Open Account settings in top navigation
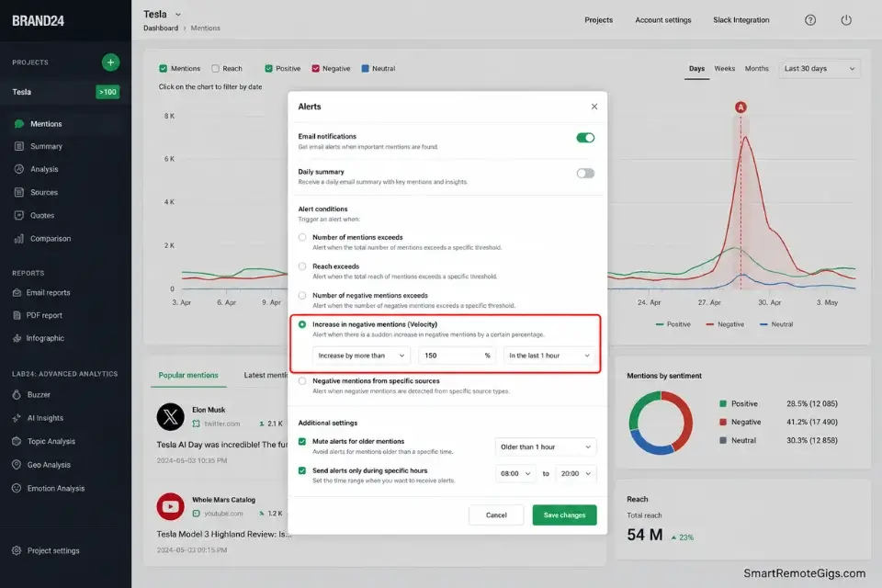The width and height of the screenshot is (882, 588). (x=663, y=20)
